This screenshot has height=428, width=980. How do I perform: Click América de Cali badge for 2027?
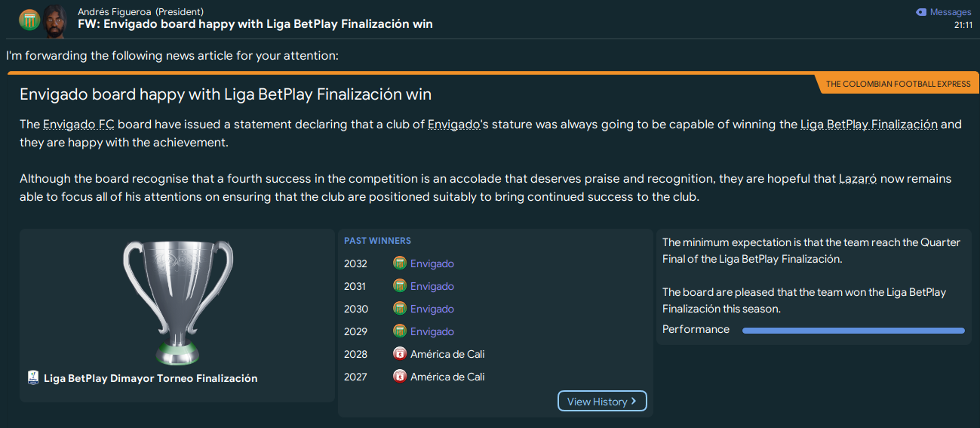[x=400, y=377]
